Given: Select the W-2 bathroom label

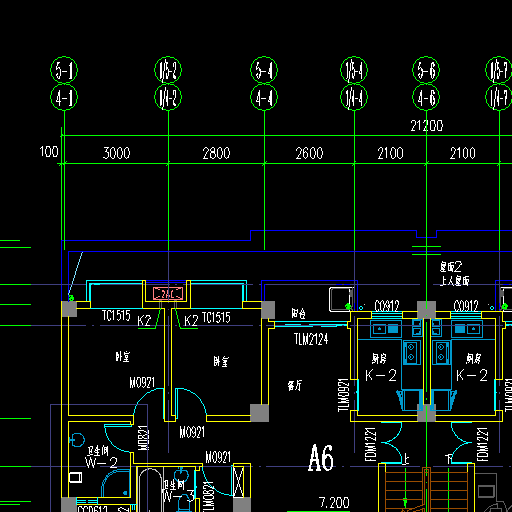Looking at the screenshot, I should coord(101,463).
